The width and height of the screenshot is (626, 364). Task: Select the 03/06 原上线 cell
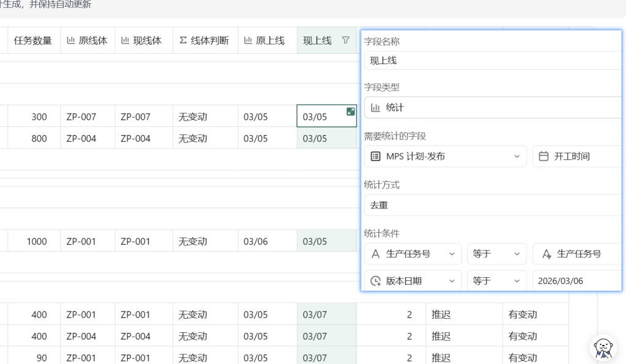pos(268,241)
